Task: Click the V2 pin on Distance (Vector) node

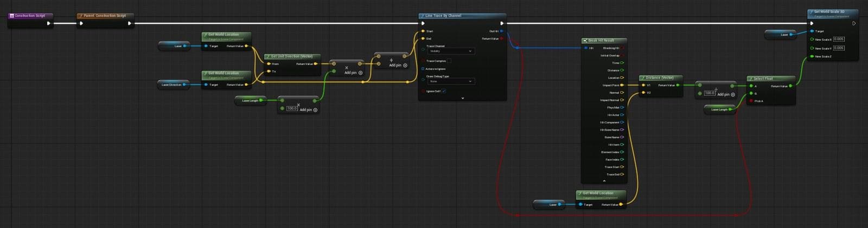Action: (x=643, y=93)
